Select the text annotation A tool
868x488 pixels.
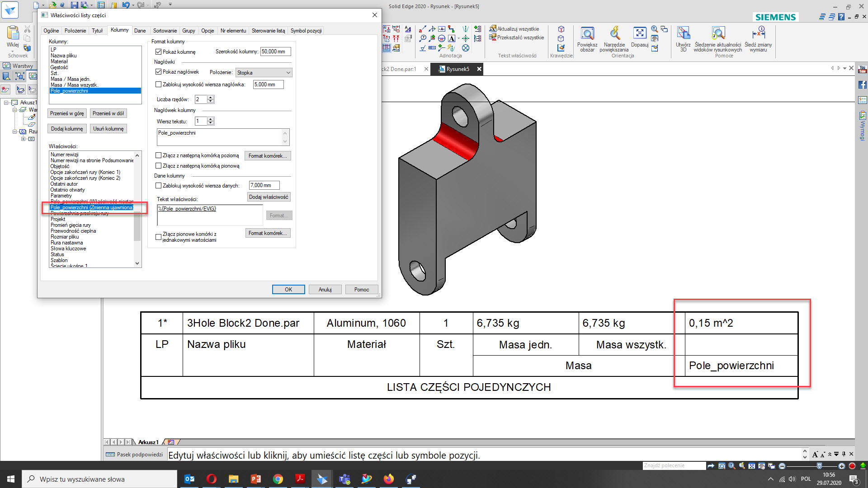pos(452,38)
